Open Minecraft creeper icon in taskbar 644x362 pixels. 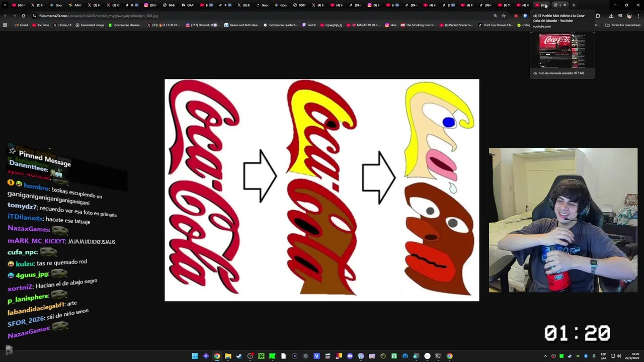click(x=261, y=356)
